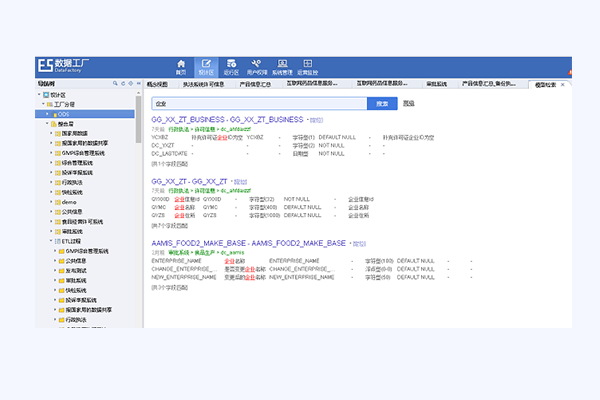Image resolution: width=600 pixels, height=400 pixels.
Task: Open the 运行区 run area icon
Action: coord(231,67)
